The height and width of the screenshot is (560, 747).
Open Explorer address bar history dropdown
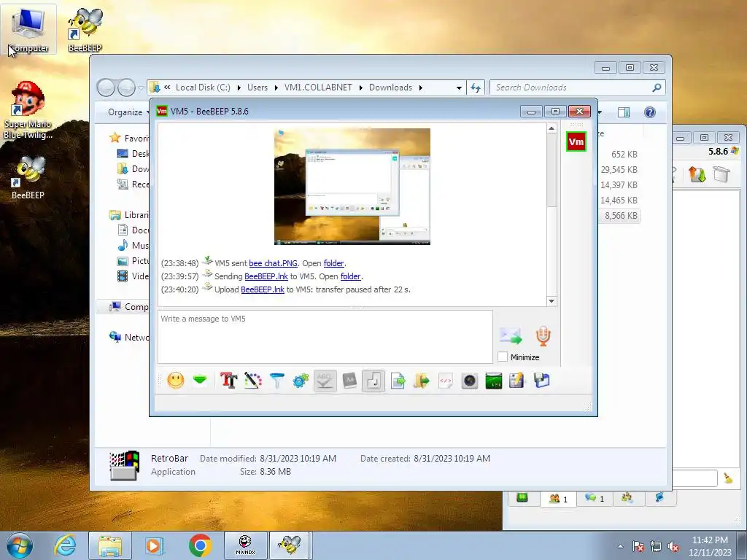pyautogui.click(x=459, y=87)
